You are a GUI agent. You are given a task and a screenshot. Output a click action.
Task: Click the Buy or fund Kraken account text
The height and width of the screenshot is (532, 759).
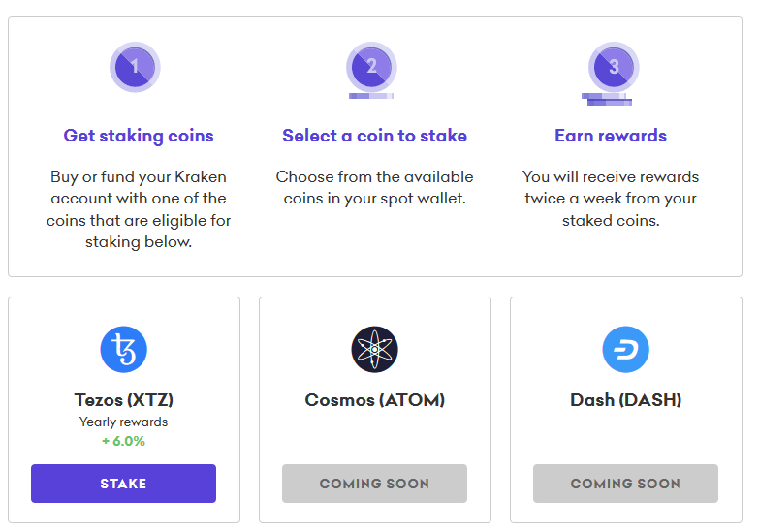pos(139,209)
